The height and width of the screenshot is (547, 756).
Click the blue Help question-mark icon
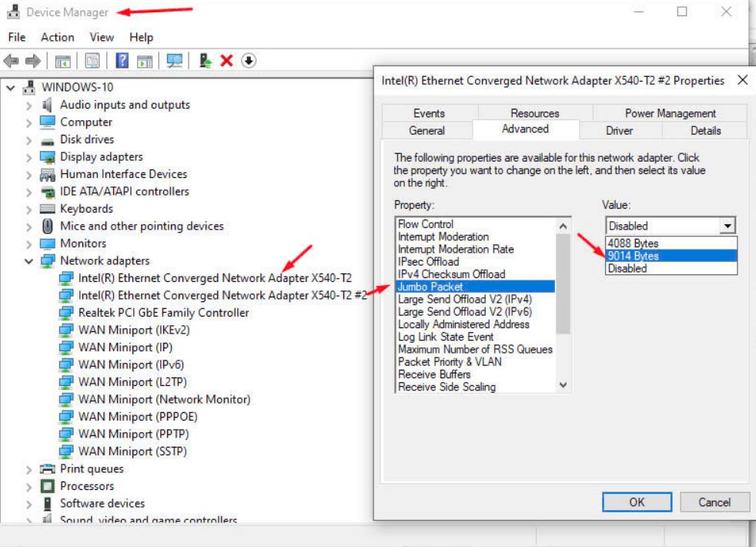(x=122, y=61)
